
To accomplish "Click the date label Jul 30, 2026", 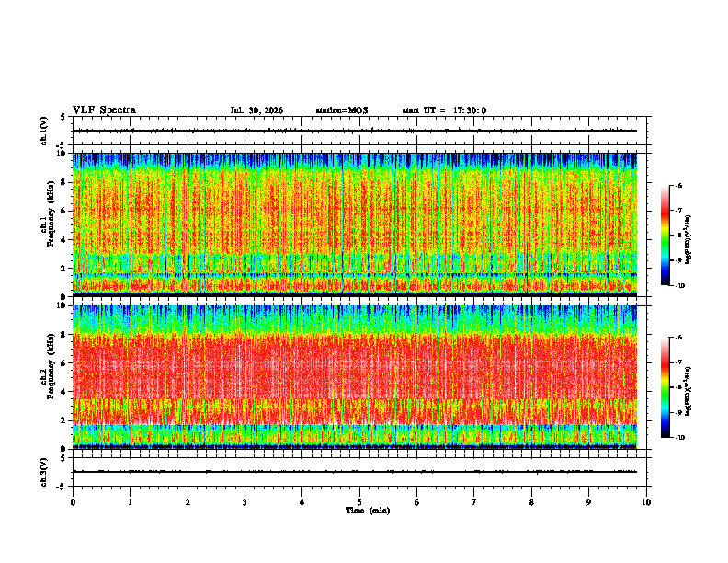I will click(256, 110).
